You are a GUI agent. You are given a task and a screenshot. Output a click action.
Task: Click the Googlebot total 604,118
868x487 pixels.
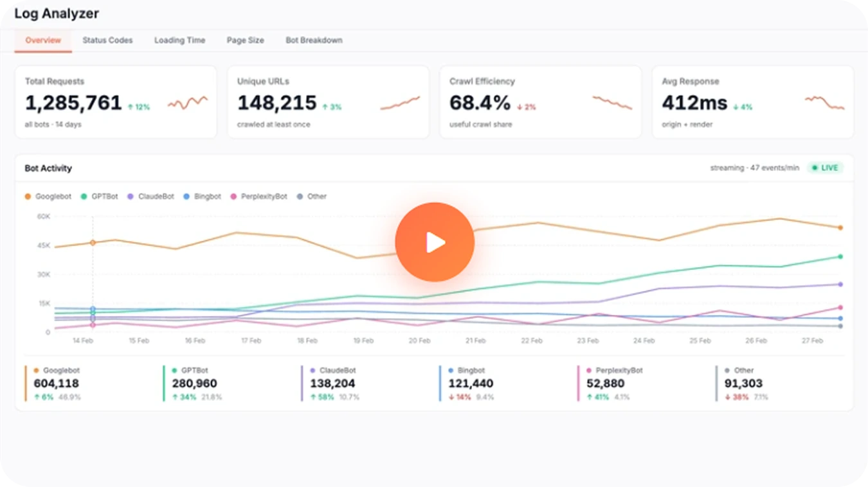coord(56,384)
